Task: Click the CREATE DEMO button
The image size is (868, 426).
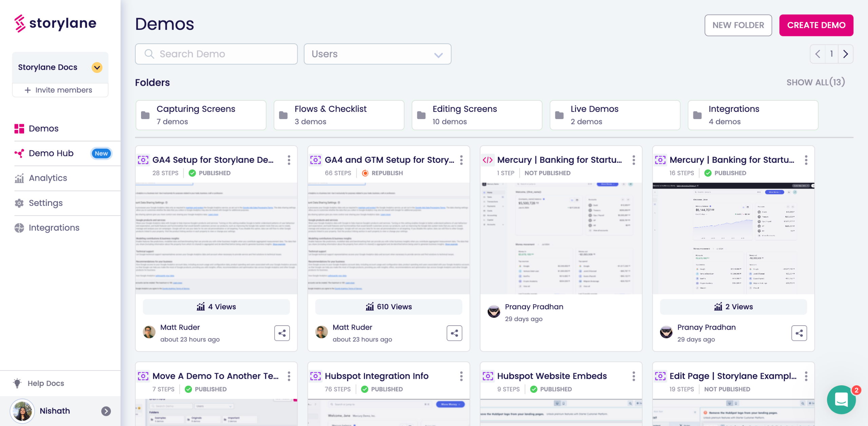Action: pyautogui.click(x=816, y=25)
